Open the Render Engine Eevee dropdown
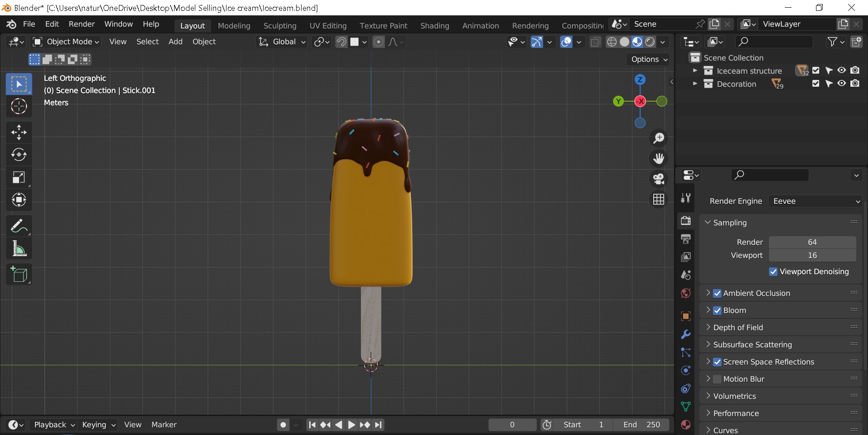The height and width of the screenshot is (435, 868). 816,201
